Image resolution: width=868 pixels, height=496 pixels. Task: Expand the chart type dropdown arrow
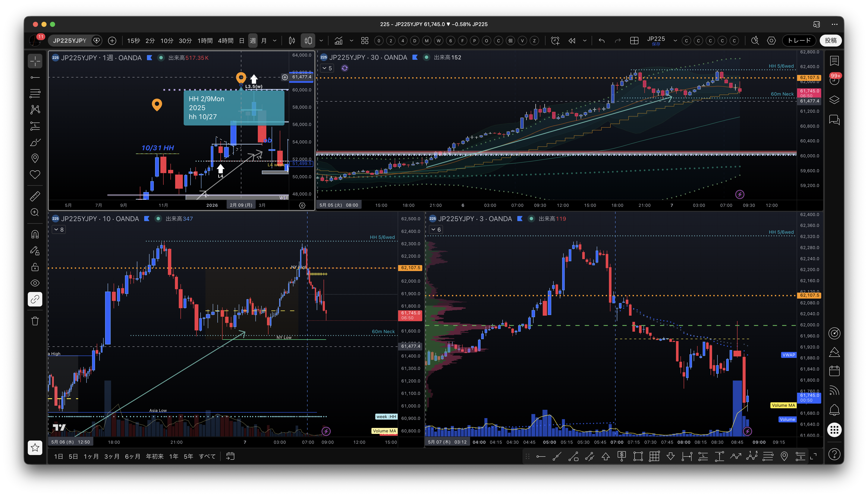(x=321, y=41)
